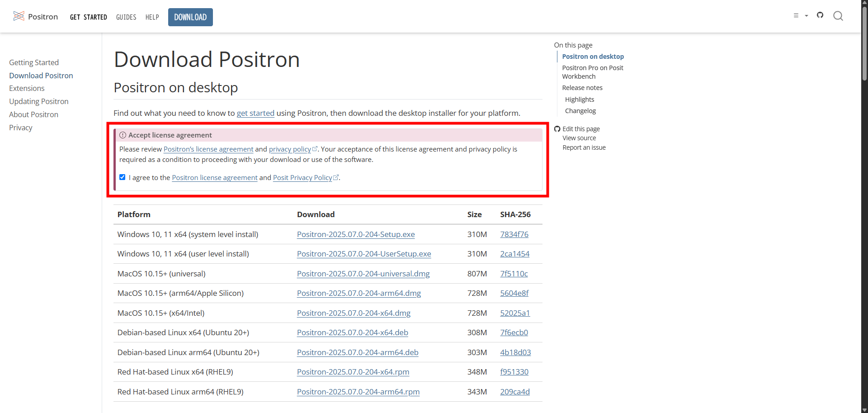This screenshot has width=868, height=413.
Task: Download the arm64 Apple Silicon dmg
Action: [x=359, y=293]
